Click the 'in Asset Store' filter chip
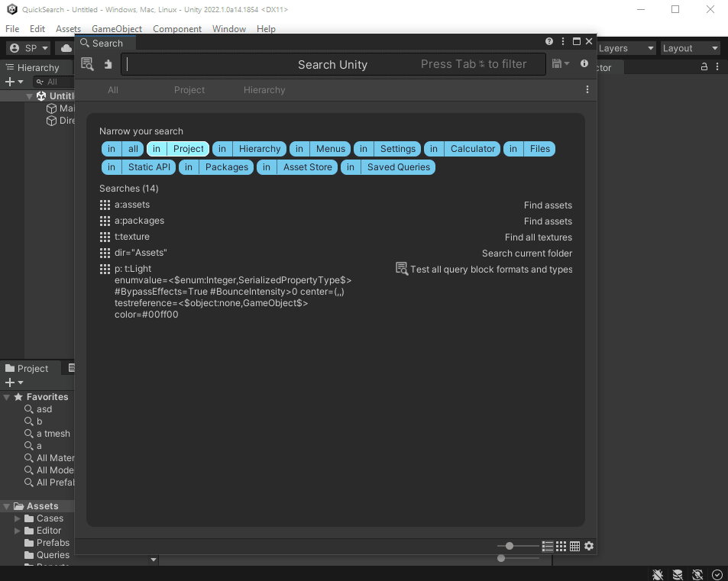The width and height of the screenshot is (728, 581). coord(297,167)
